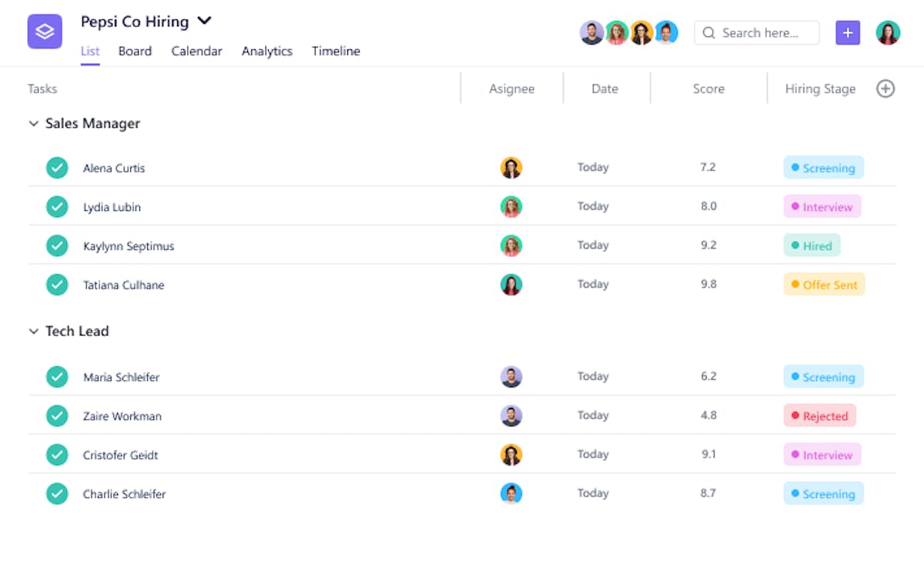Click assignee avatar in Charlie Schleifer row
The image size is (924, 584).
coord(511,493)
